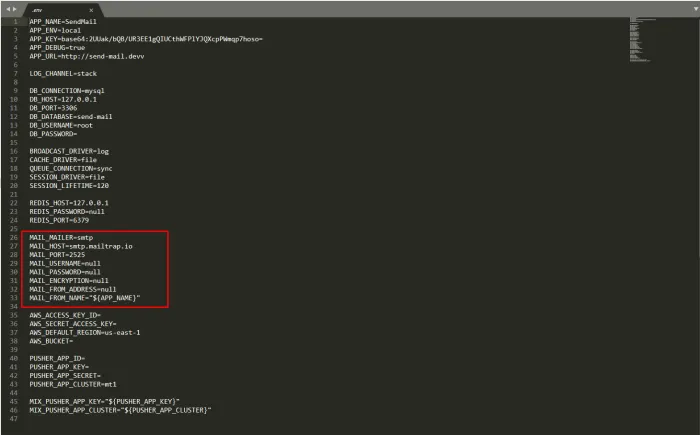
Task: Click the DB_HOST=127.0.0.1 line
Action: tap(63, 99)
